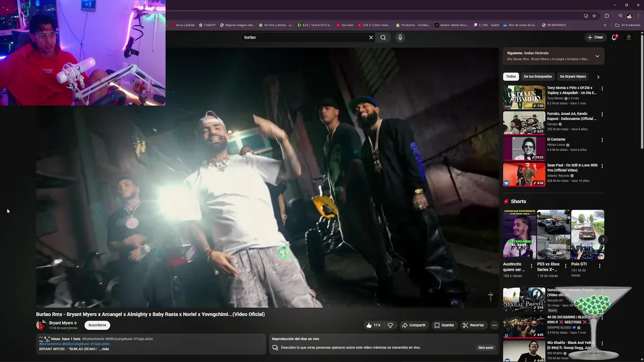Open Atomic Habits bookmark
This screenshot has height=362, width=644.
452,25
